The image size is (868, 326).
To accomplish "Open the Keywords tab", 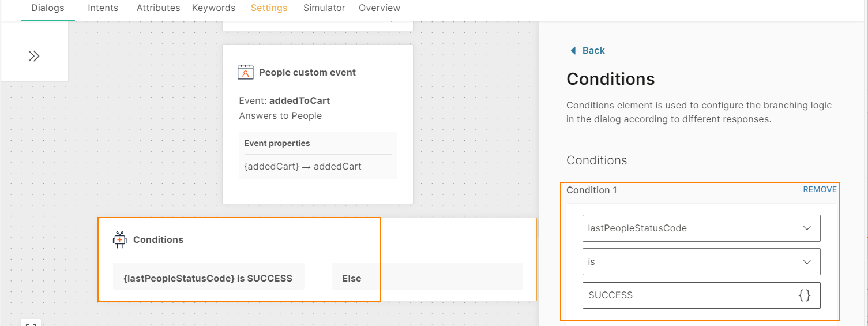I will (213, 8).
